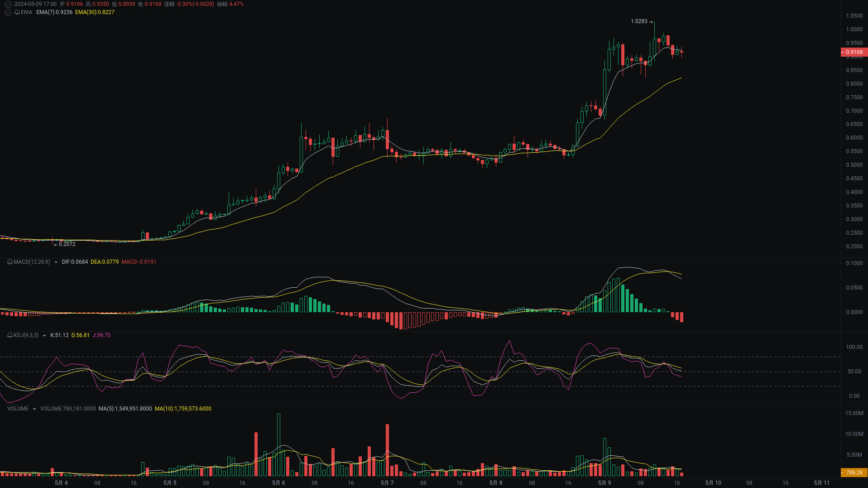Click the 0.9168 current price tag

(854, 52)
